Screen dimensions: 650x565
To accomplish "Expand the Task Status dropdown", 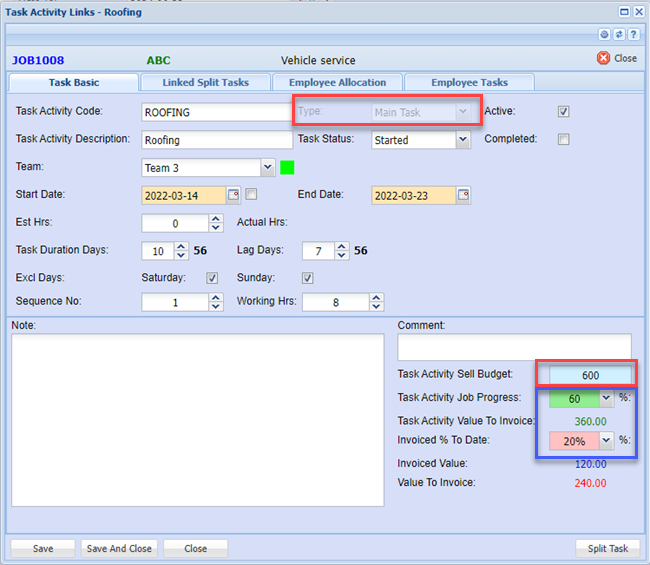I will click(462, 140).
